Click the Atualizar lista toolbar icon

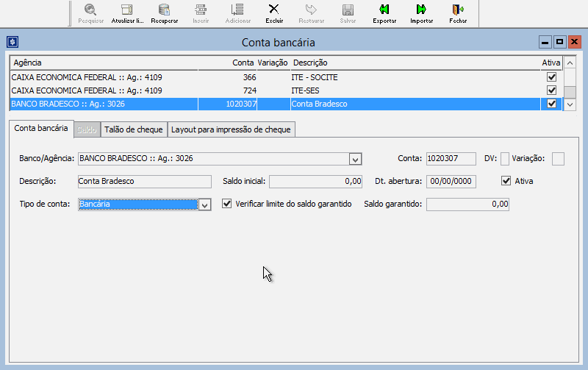point(127,10)
